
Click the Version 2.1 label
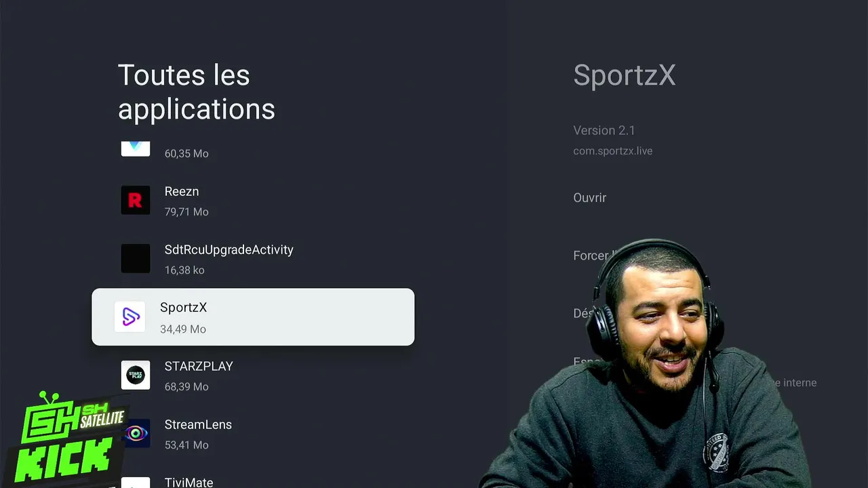coord(604,130)
